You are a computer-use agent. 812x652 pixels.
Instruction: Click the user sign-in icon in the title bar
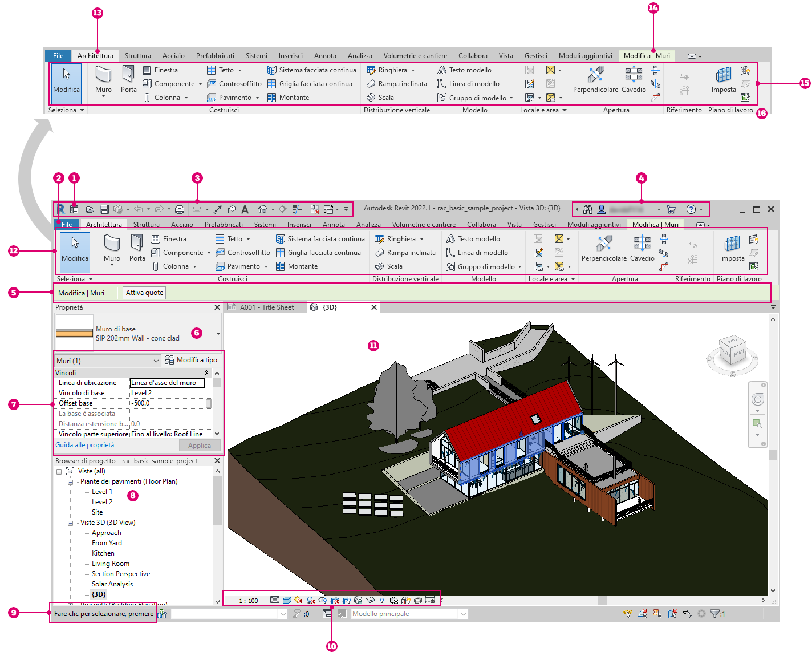[x=601, y=209]
